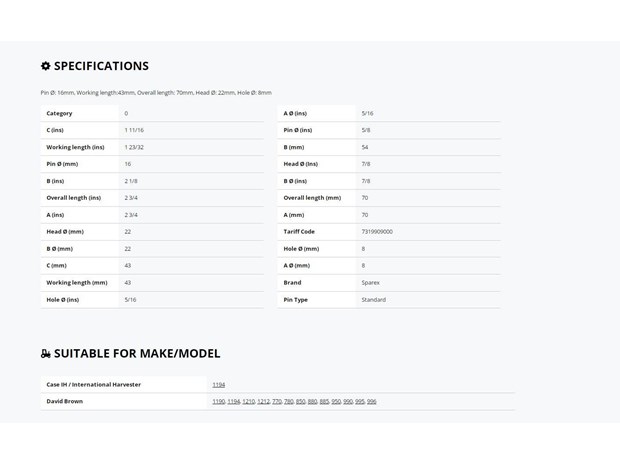Open the David Brown 1210 model link

(249, 402)
